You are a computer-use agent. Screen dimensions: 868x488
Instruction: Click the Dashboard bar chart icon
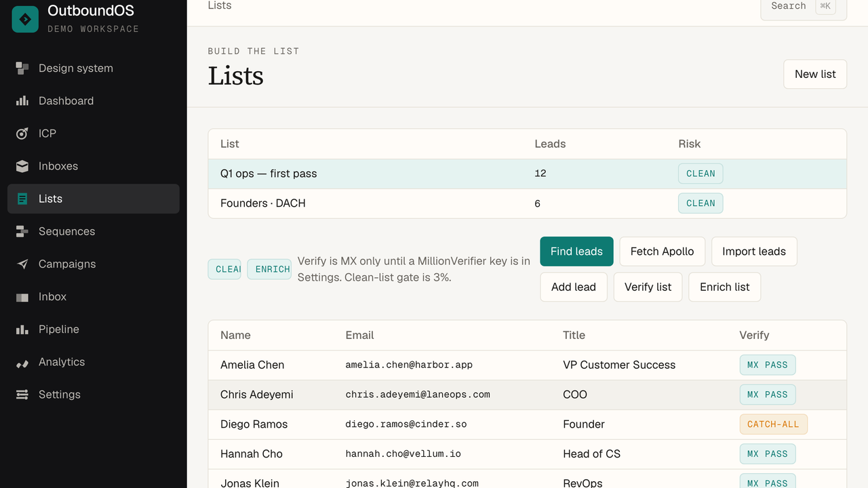(x=22, y=101)
